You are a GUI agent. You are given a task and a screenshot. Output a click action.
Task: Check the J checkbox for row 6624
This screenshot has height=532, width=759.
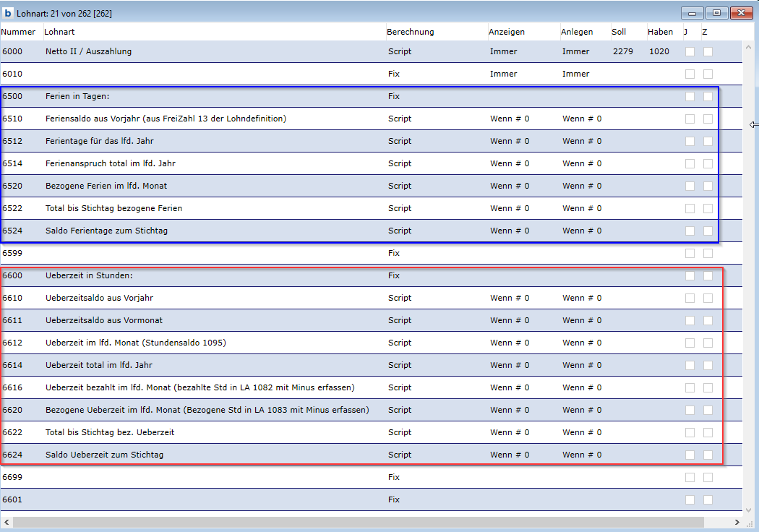(690, 455)
